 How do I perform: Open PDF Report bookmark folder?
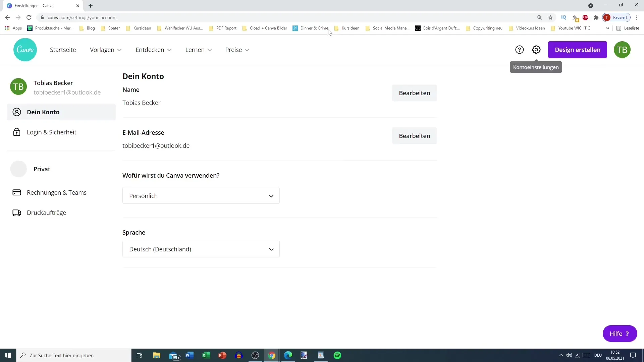[x=223, y=28]
